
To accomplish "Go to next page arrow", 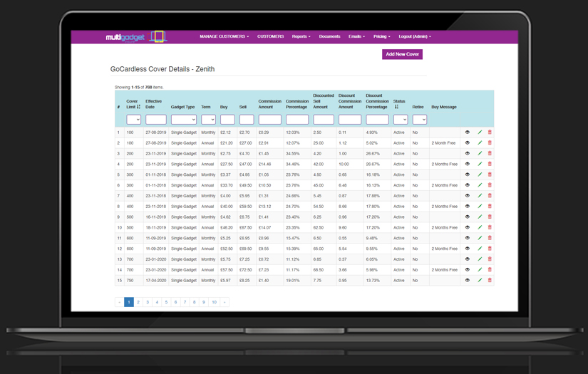I will pyautogui.click(x=225, y=302).
